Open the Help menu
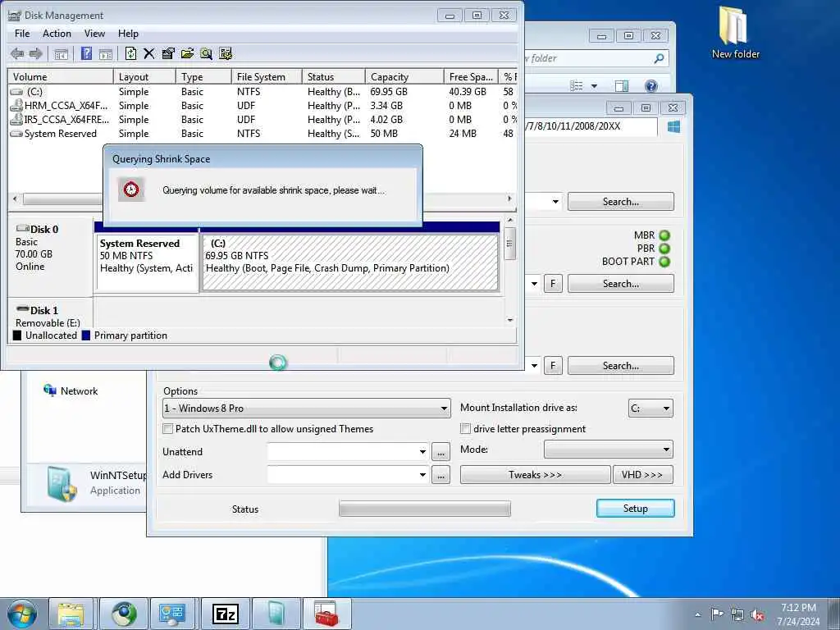Image resolution: width=840 pixels, height=630 pixels. (x=128, y=33)
